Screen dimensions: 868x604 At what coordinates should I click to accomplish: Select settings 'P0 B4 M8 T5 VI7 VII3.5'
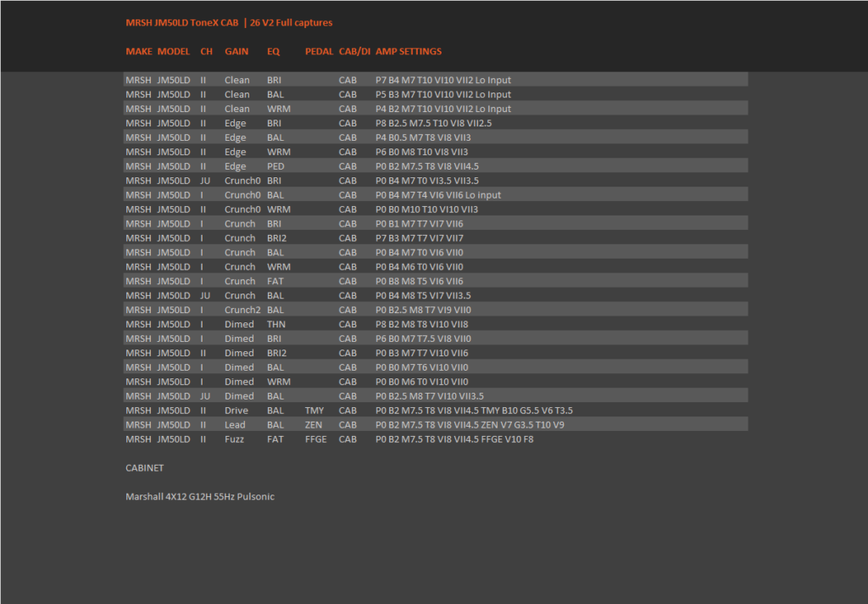(x=423, y=296)
